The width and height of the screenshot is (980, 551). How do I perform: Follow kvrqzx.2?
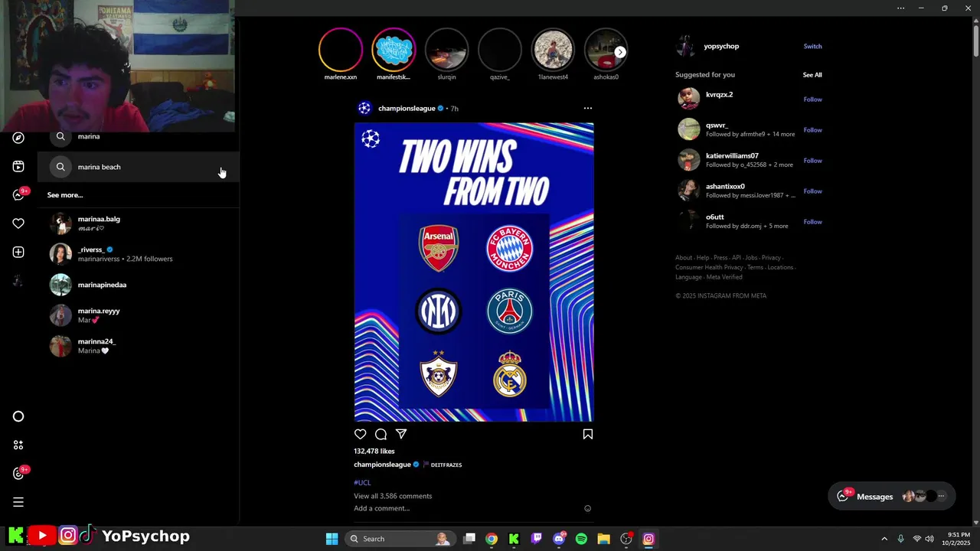812,99
